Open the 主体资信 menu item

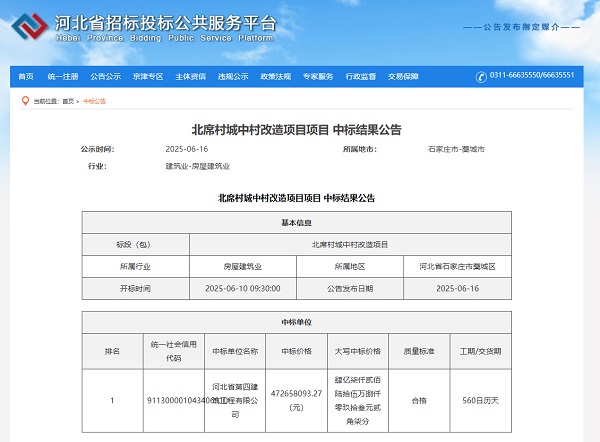190,76
